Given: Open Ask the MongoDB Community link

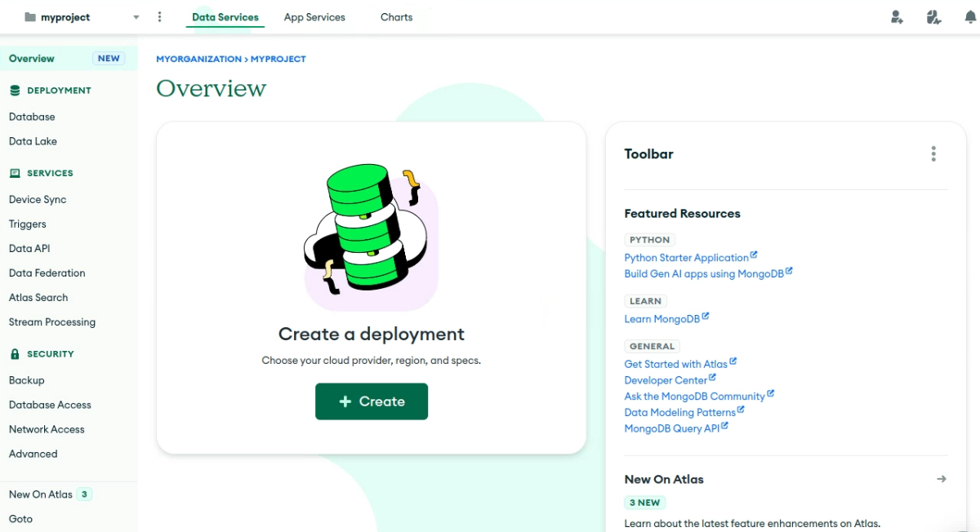Looking at the screenshot, I should pyautogui.click(x=695, y=396).
